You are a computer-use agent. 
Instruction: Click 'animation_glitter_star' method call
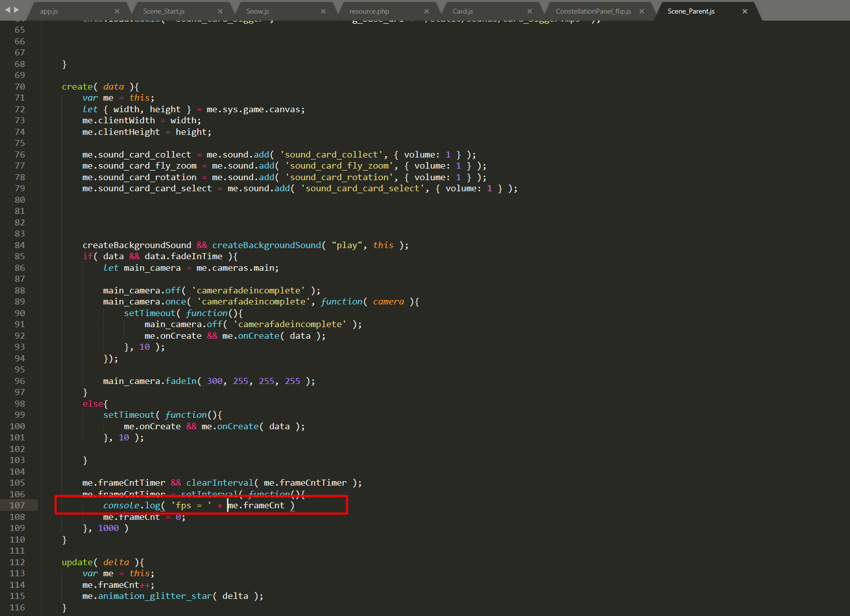[x=155, y=596]
